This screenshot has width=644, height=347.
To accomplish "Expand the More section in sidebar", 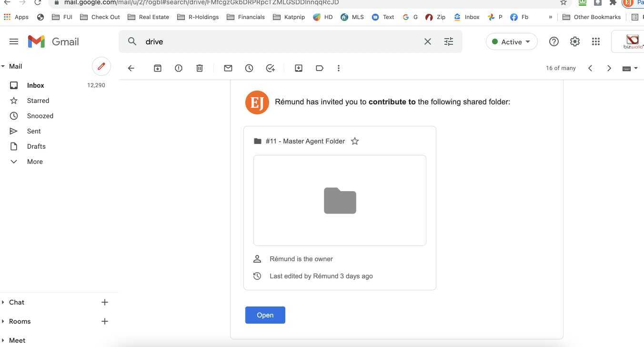I will [34, 162].
